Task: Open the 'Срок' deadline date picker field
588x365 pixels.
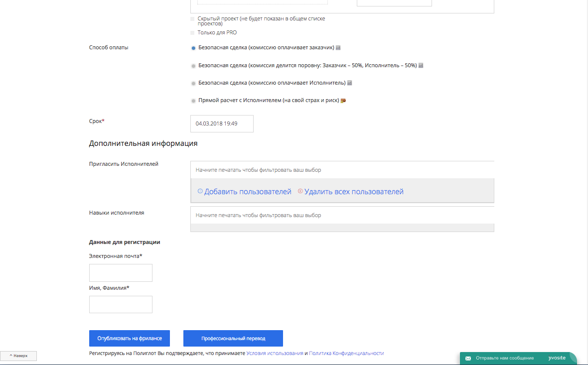Action: click(222, 123)
